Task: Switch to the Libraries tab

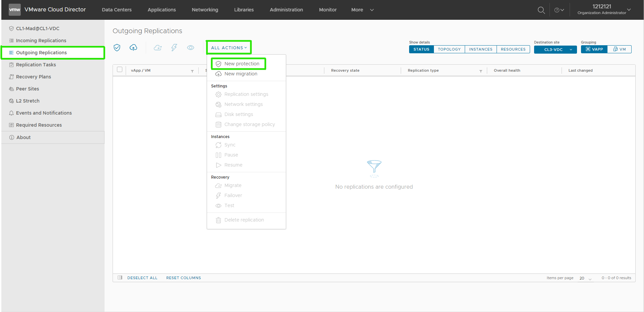Action: (x=244, y=10)
